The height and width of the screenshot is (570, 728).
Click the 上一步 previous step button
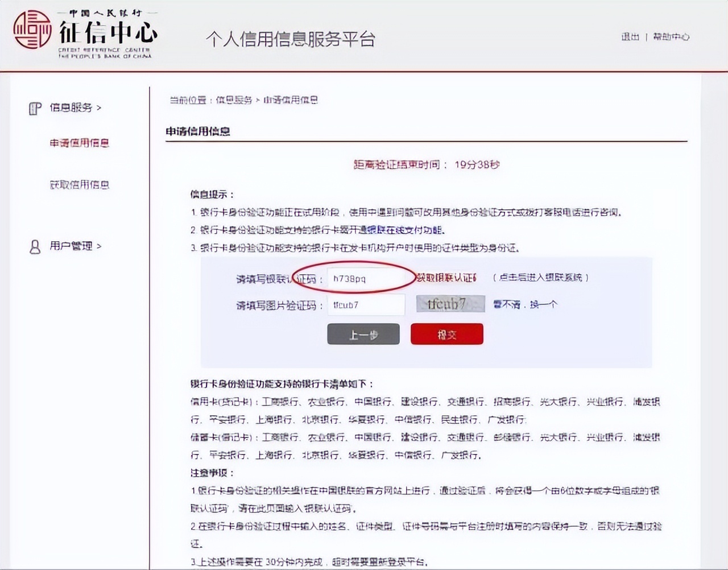[363, 334]
